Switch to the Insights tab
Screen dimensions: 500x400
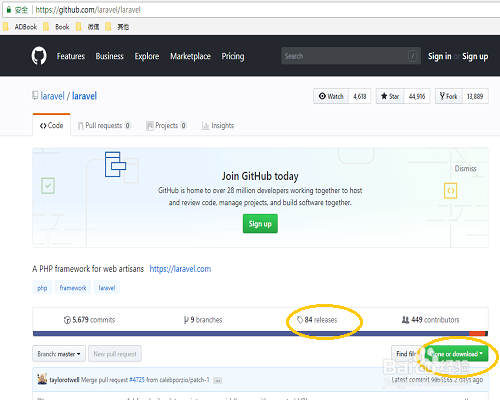tap(218, 125)
